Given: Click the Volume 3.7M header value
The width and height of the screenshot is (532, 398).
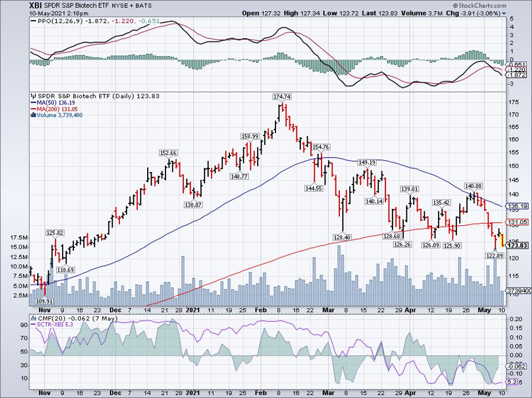Looking at the screenshot, I should 421,13.
